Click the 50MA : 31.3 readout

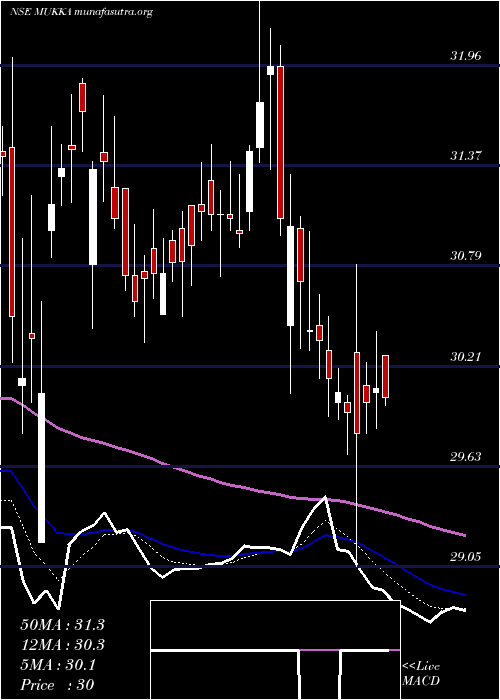coord(62,625)
